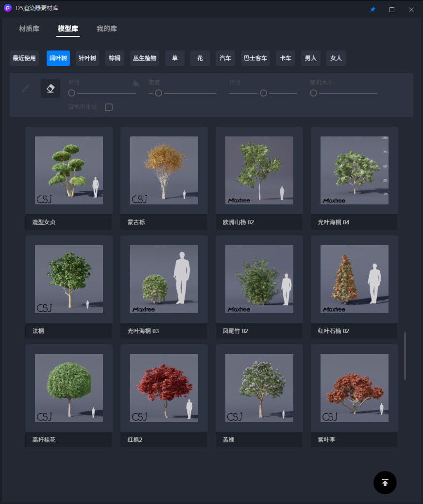Pin the asset library window
Image resolution: width=423 pixels, height=504 pixels.
coord(372,9)
